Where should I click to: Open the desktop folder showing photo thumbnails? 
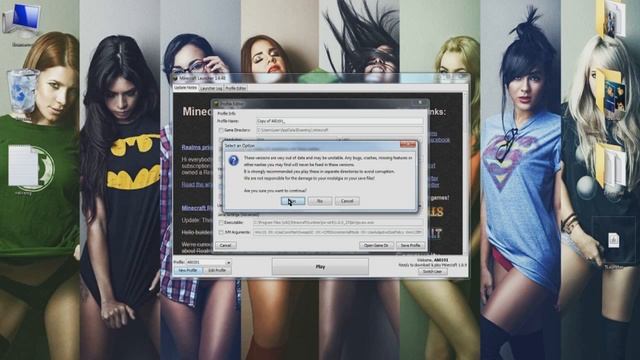611,94
